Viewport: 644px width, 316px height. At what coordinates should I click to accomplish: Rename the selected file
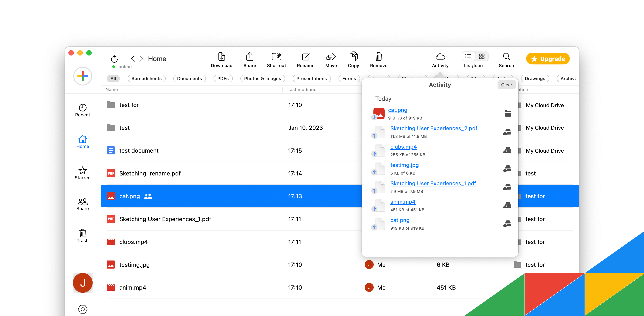(x=305, y=60)
